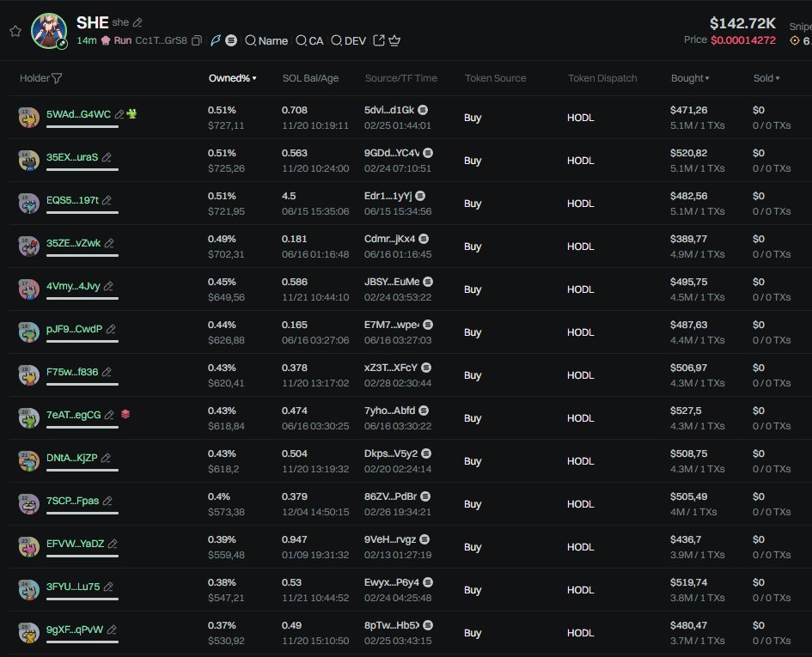Screen dimensions: 812x657
Task: Click the edit pencil beside SHE name
Action: [138, 22]
